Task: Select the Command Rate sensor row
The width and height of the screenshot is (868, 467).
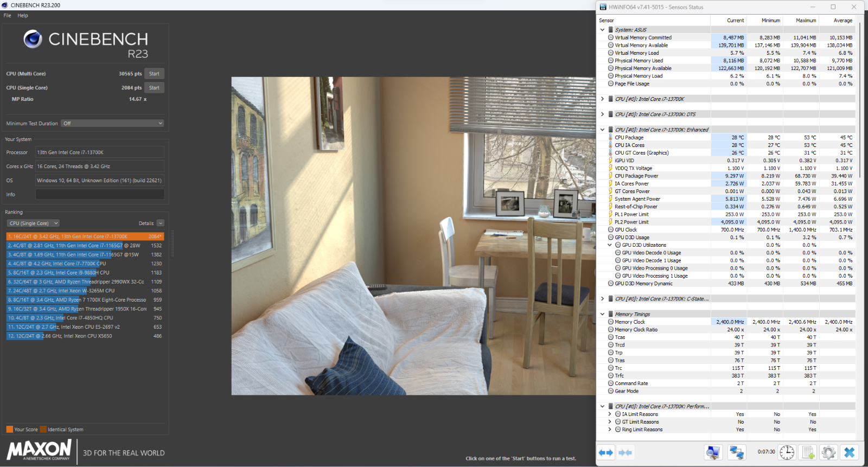Action: [x=726, y=383]
